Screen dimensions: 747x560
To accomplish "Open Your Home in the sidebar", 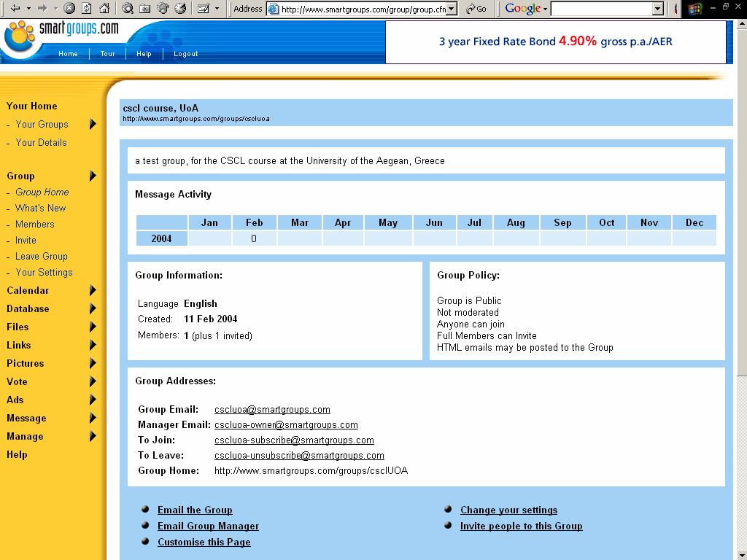I will 32,106.
